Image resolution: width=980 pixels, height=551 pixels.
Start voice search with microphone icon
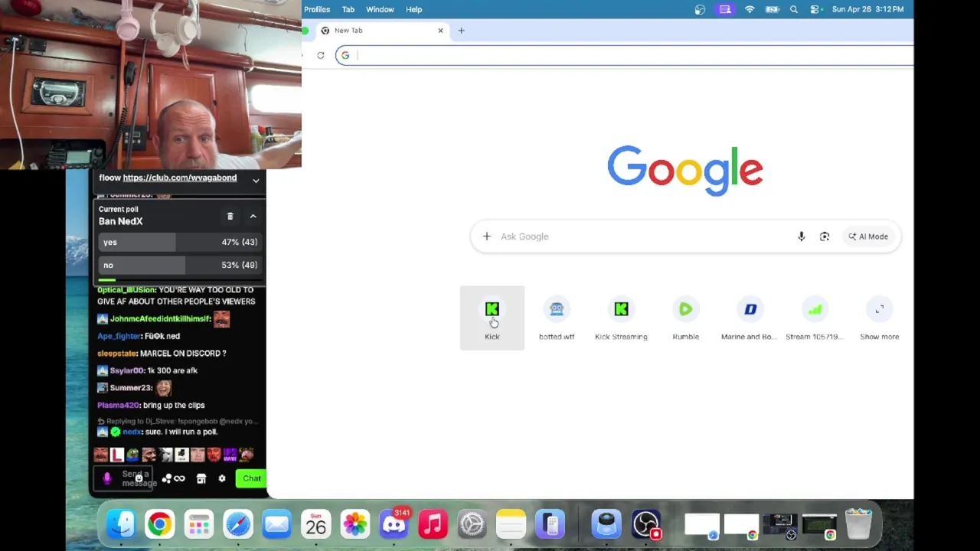[x=801, y=236]
